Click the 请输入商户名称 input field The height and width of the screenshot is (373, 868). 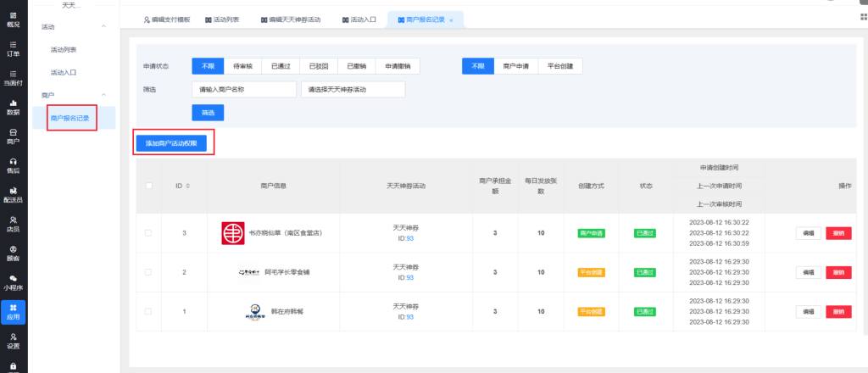click(243, 89)
